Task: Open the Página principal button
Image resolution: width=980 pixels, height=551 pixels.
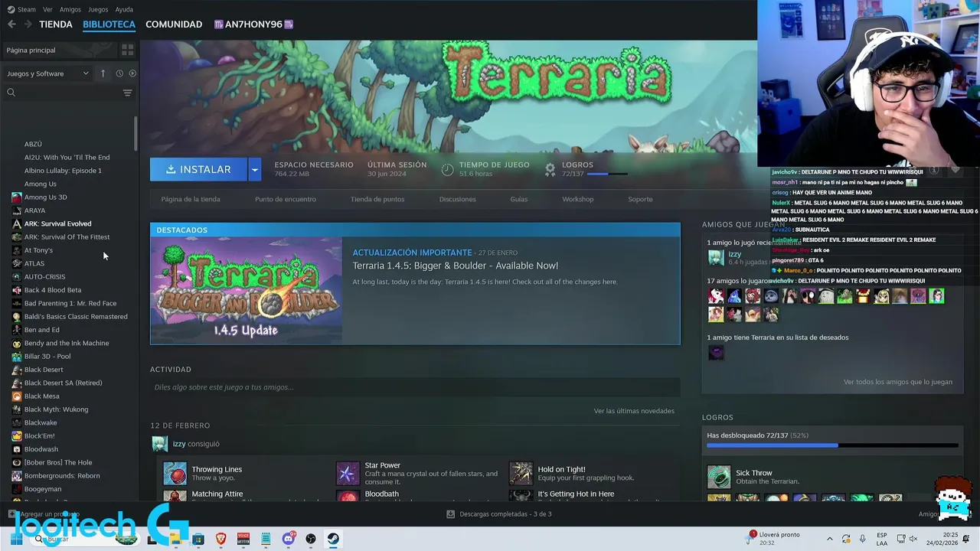Action: pyautogui.click(x=58, y=50)
